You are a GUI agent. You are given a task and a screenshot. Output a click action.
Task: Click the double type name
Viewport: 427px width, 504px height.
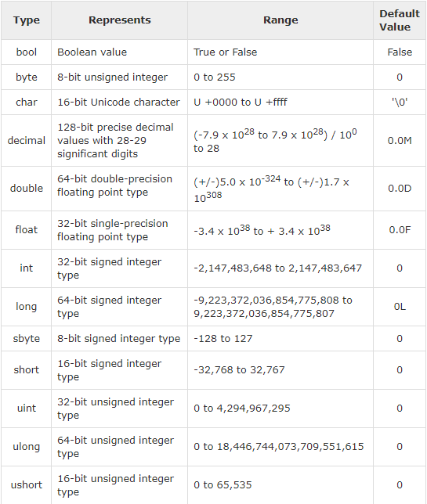click(27, 188)
